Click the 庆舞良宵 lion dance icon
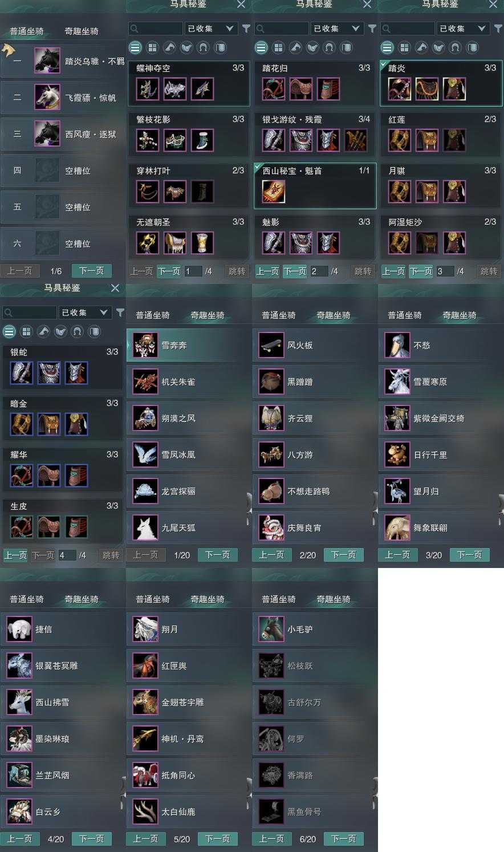 271,528
